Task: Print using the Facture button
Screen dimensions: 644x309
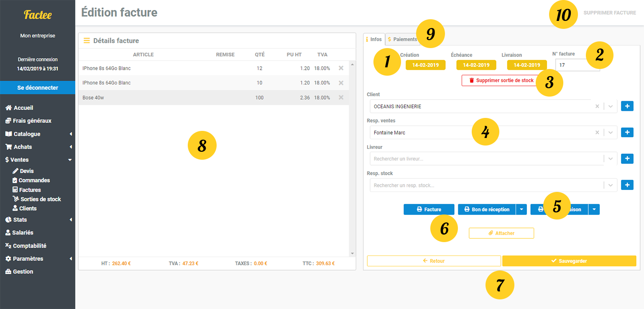Action: click(428, 209)
